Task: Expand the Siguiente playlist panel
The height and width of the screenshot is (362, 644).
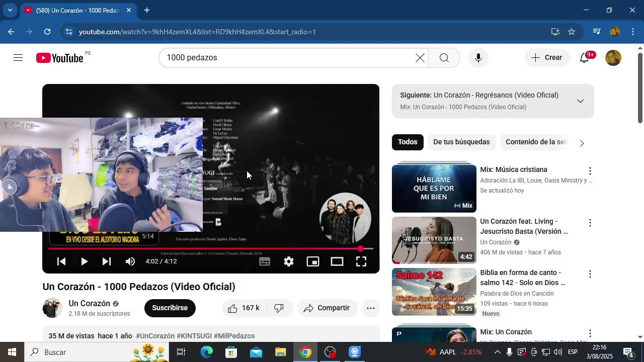Action: point(580,101)
